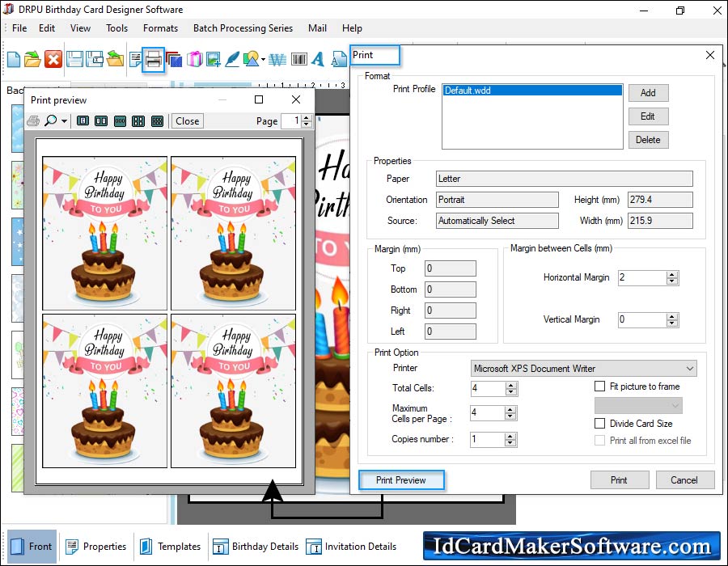Check the Divide Card Size option
This screenshot has height=566, width=728.
pyautogui.click(x=600, y=423)
